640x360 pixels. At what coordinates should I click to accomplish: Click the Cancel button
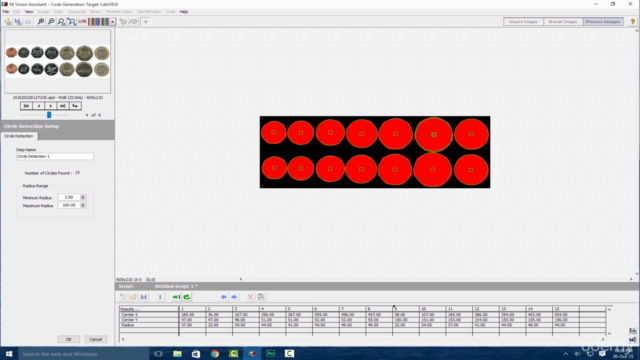tap(96, 339)
